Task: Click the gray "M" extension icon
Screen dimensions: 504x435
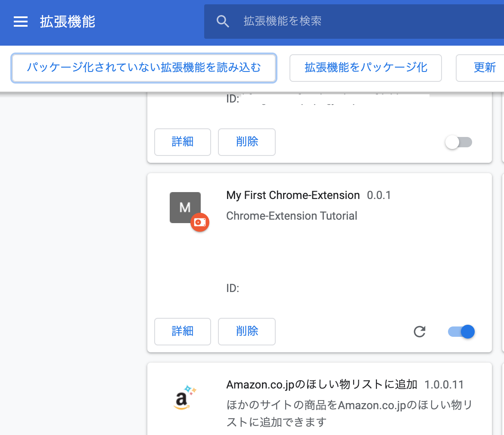Action: pyautogui.click(x=185, y=207)
